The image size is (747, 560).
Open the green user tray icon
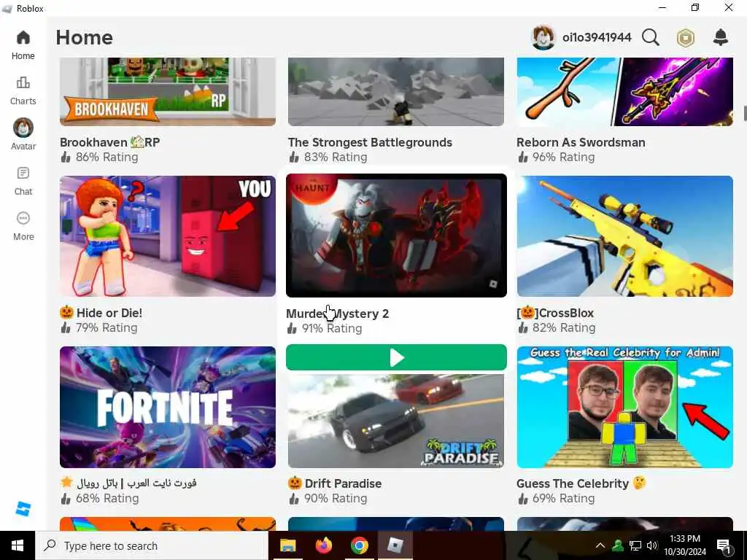click(x=618, y=545)
